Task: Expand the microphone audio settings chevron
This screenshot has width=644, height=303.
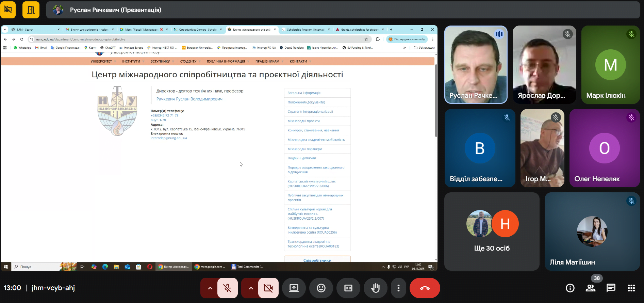Action: (210, 288)
